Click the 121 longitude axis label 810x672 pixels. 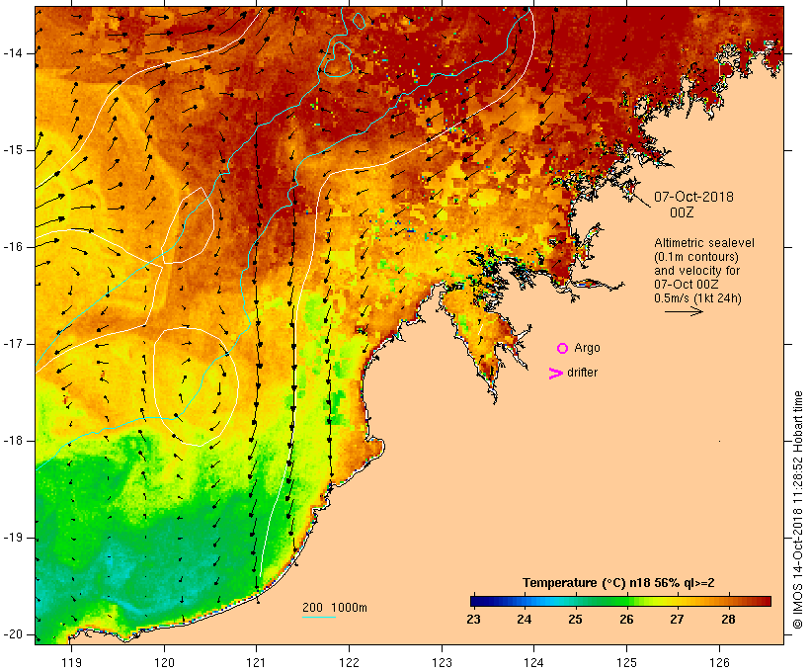[256, 663]
